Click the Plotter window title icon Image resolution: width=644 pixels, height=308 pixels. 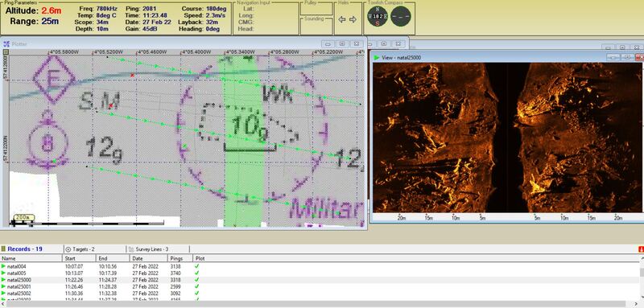pos(6,43)
